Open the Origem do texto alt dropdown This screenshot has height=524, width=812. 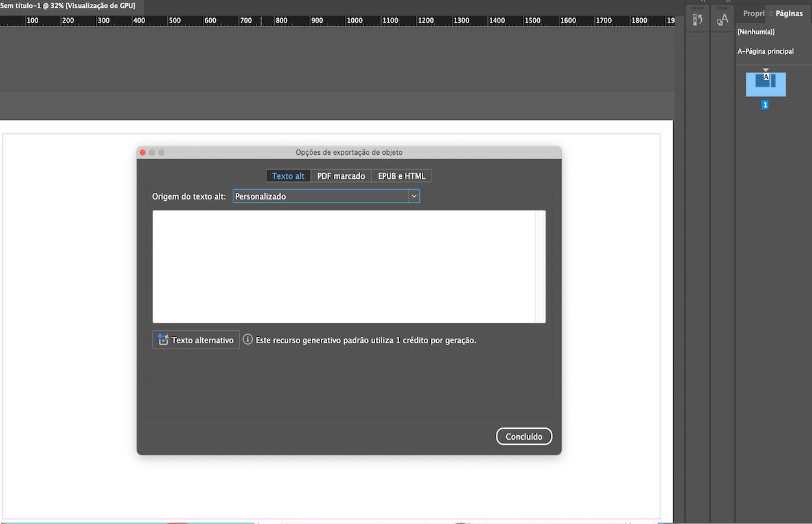[x=326, y=196]
